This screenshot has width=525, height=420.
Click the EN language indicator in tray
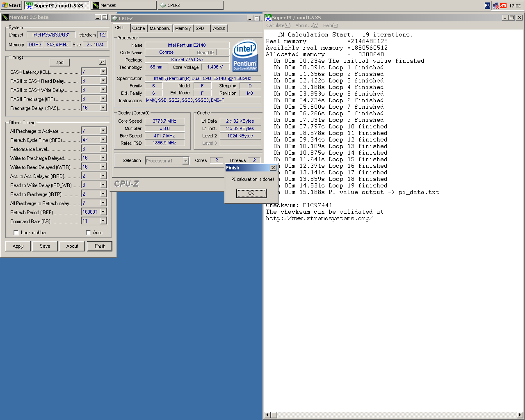click(x=487, y=6)
